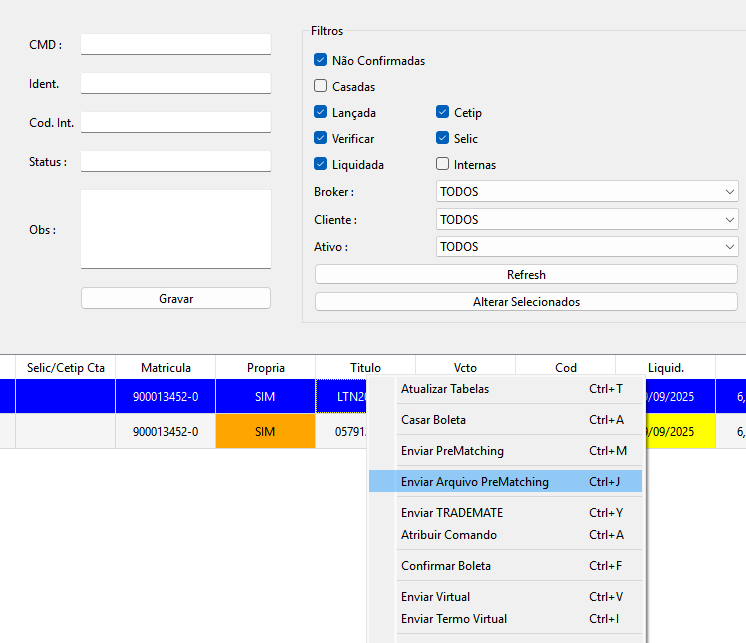Screen dimensions: 746x643
Task: Enable the Casadas filter checkbox
Action: coord(321,87)
